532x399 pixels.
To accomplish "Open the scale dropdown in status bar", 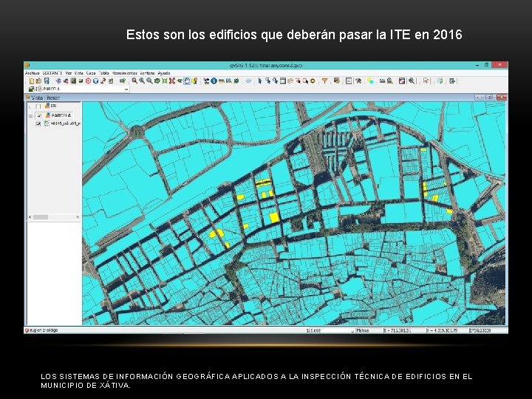I will pyautogui.click(x=352, y=330).
